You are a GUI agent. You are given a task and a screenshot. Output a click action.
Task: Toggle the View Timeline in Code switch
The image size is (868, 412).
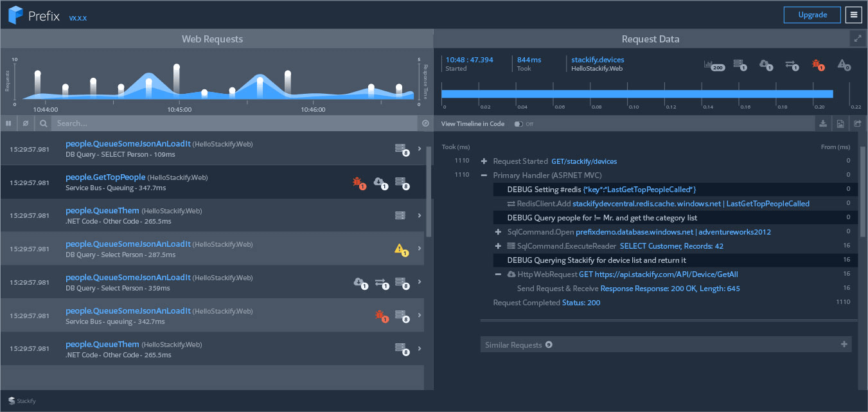[x=518, y=124]
